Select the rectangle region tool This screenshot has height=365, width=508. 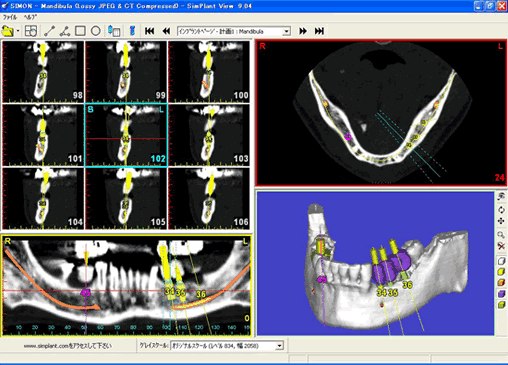point(80,31)
